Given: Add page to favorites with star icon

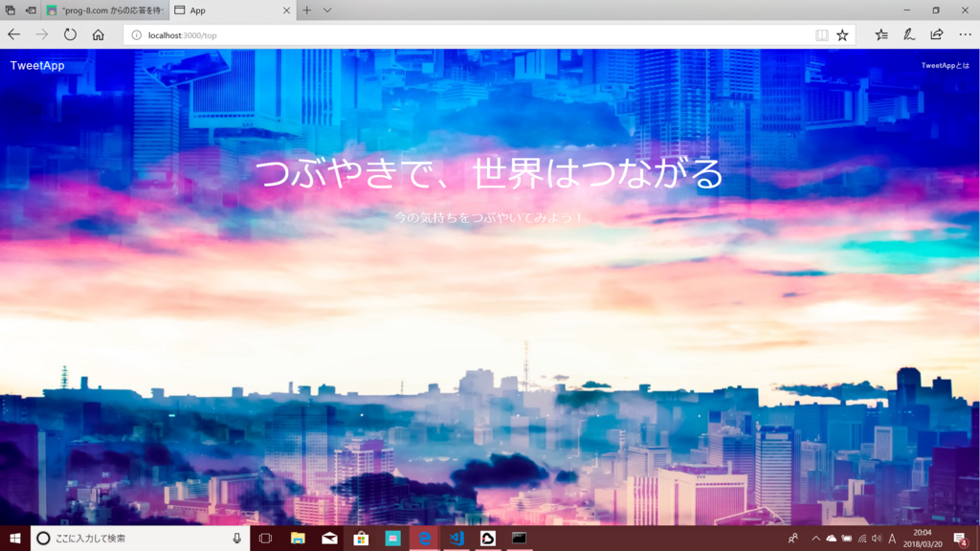Looking at the screenshot, I should click(842, 35).
